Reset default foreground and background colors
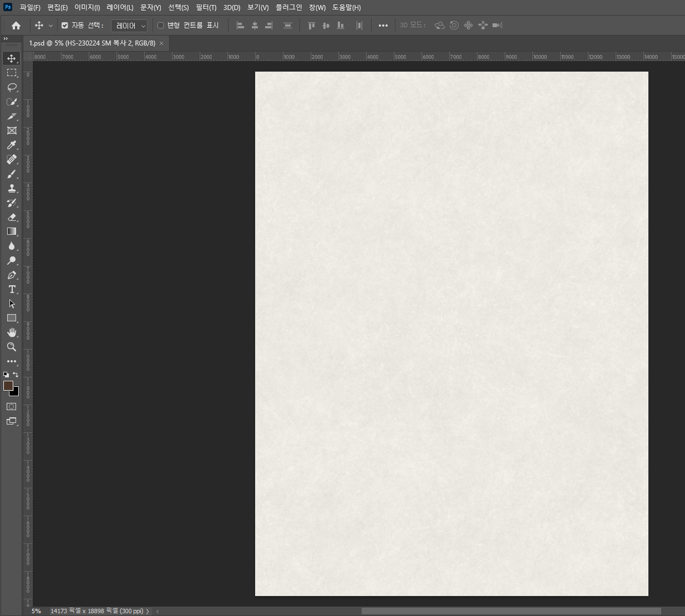Viewport: 685px width, 616px height. [6, 375]
